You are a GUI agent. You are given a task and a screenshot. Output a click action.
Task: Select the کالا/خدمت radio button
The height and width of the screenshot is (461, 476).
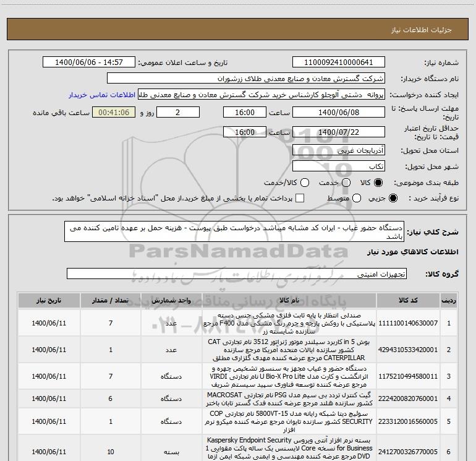[x=305, y=183]
